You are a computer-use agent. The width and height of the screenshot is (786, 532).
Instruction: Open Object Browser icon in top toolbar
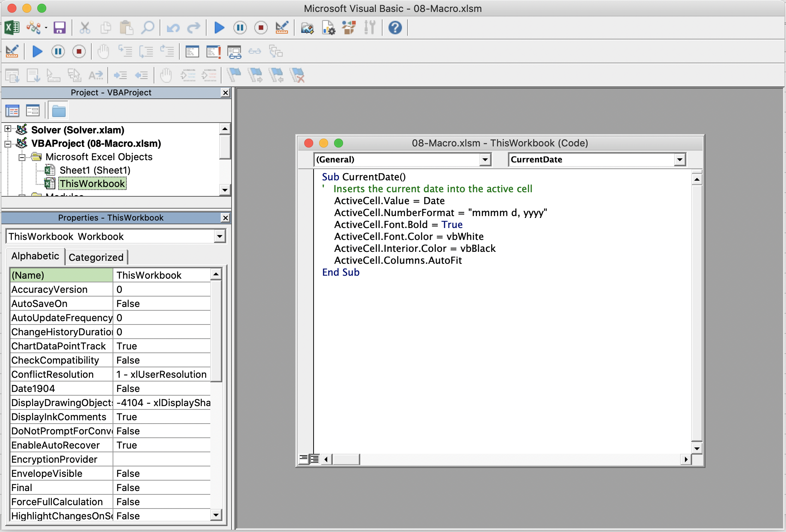coord(349,28)
